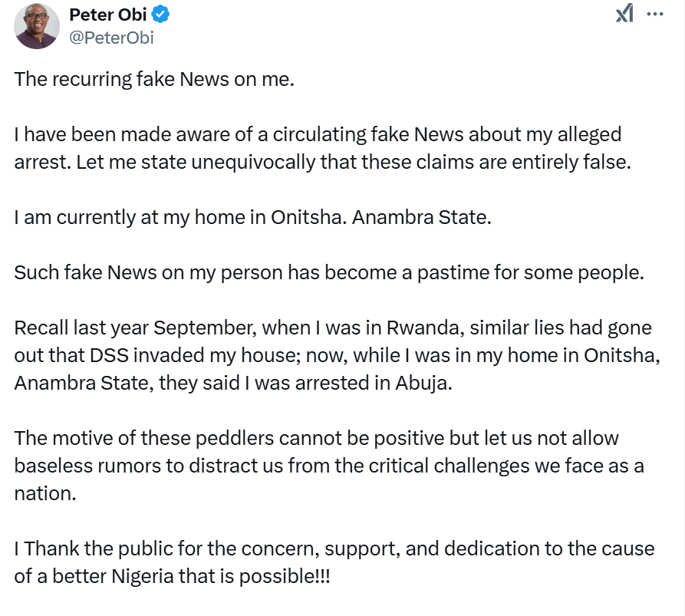
Task: Click the word 'unequivocally' in the post
Action: [x=253, y=163]
